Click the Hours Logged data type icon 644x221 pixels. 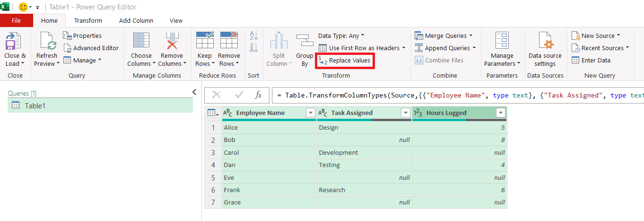pos(418,113)
